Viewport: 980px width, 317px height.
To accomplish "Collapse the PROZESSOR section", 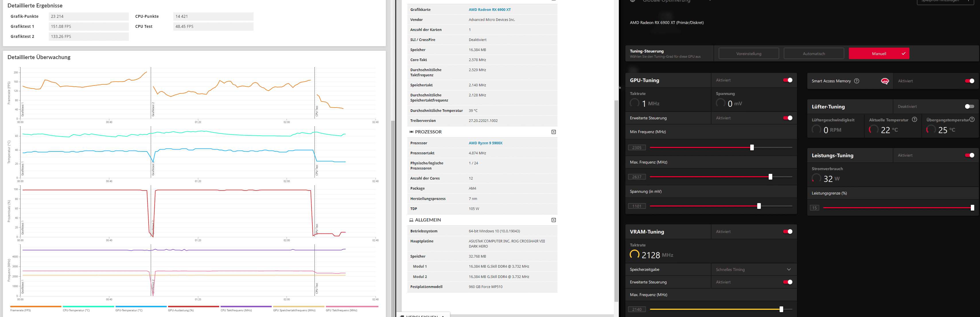I will (x=553, y=132).
